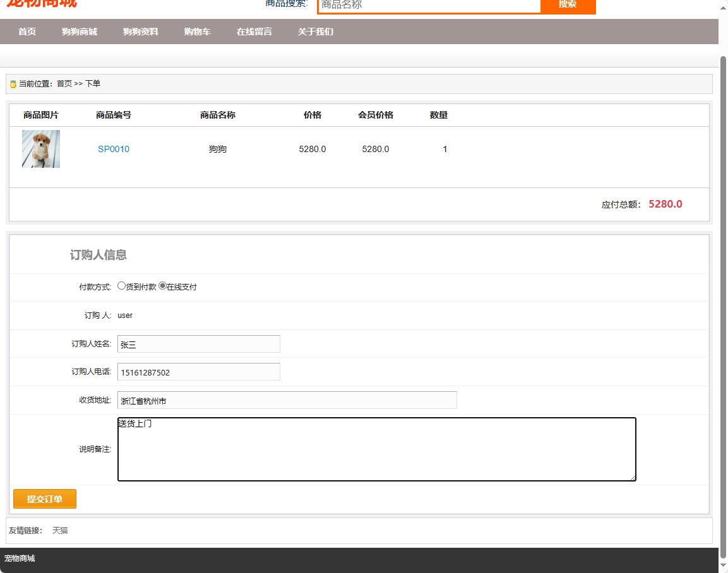Click the puppy product thumbnail
The height and width of the screenshot is (573, 728).
pyautogui.click(x=40, y=148)
